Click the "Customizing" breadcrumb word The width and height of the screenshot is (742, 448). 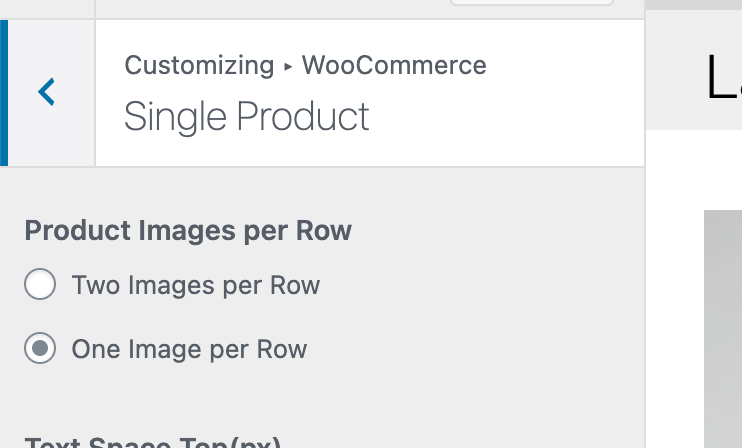(198, 66)
